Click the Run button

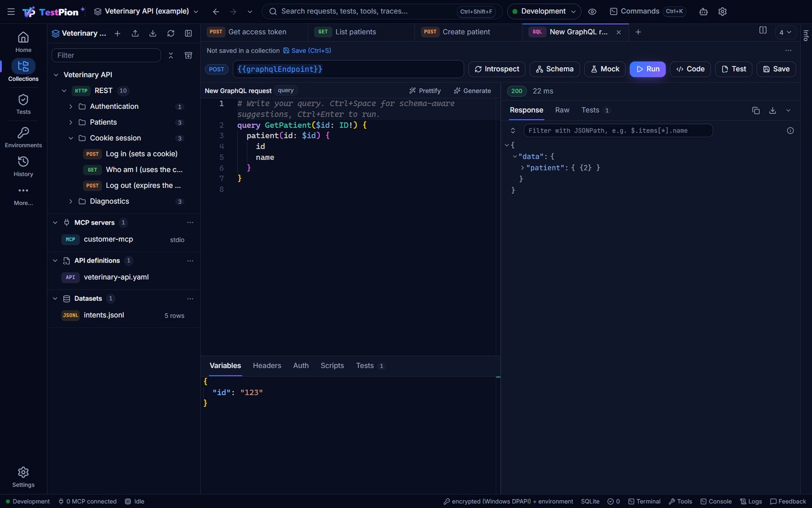coord(647,69)
